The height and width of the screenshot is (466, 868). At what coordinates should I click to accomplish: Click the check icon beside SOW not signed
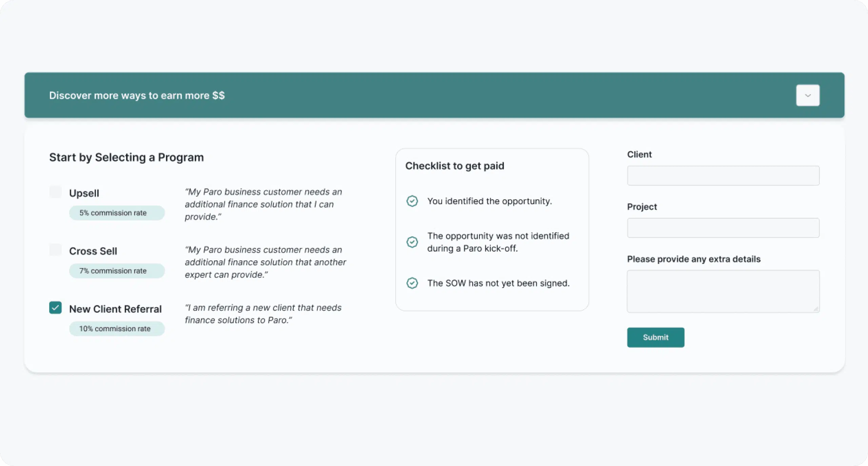pyautogui.click(x=412, y=283)
